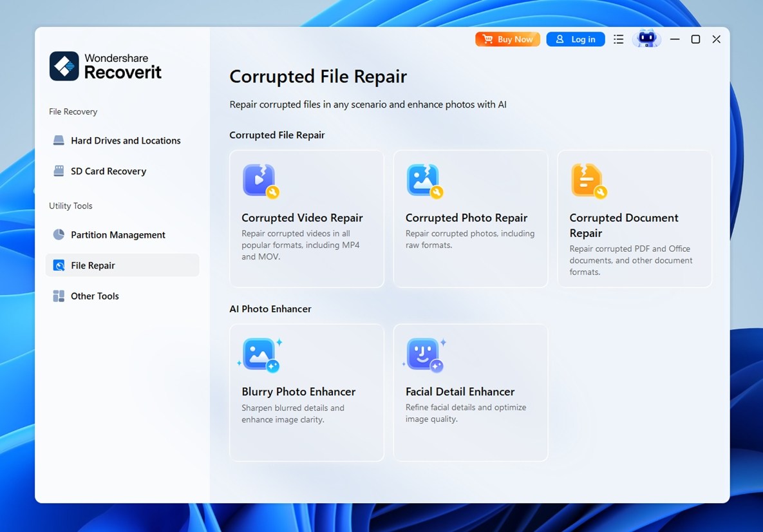Screen dimensions: 763x532
Task: Click the Corrupted Document Repair icon
Action: click(x=589, y=181)
